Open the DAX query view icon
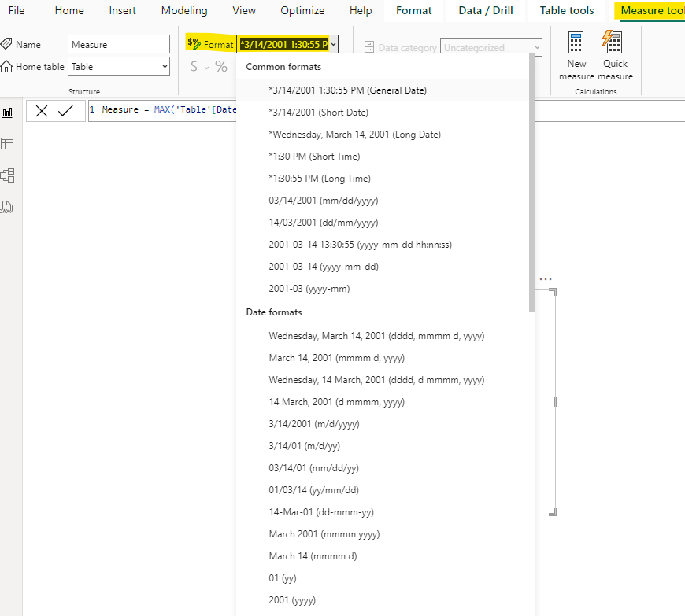This screenshot has height=616, width=685. [x=6, y=207]
